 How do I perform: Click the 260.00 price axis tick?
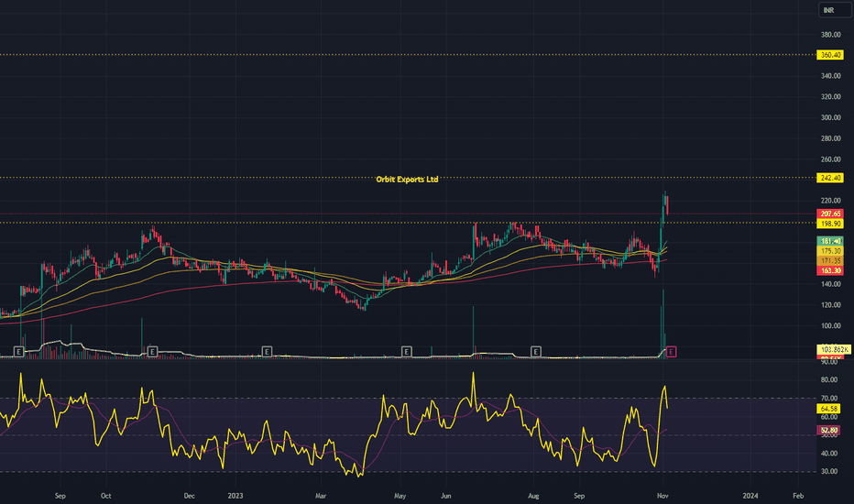coord(830,159)
